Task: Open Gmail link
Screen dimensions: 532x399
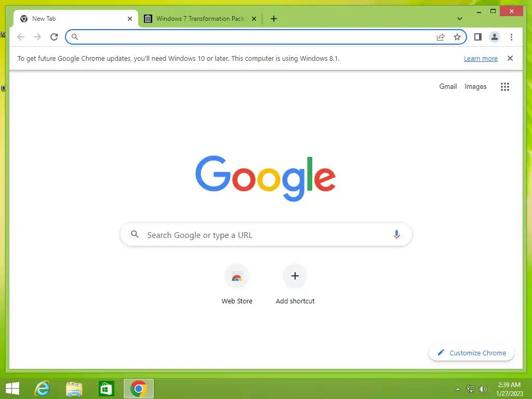Action: (448, 87)
